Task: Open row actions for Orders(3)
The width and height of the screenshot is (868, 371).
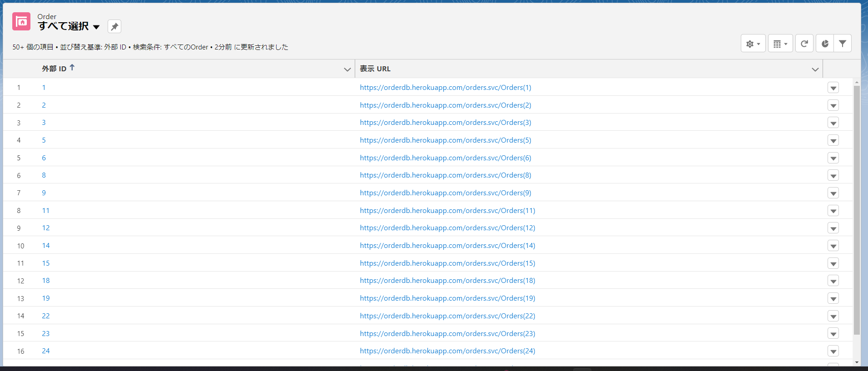Action: click(833, 123)
